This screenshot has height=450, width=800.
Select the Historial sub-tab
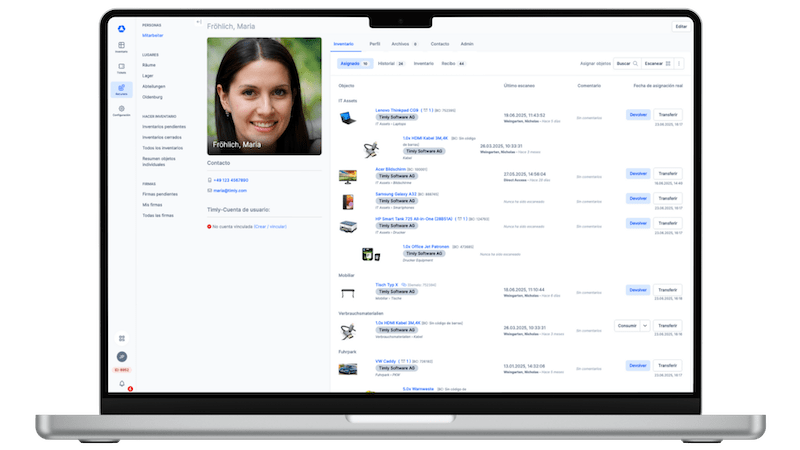pyautogui.click(x=391, y=64)
